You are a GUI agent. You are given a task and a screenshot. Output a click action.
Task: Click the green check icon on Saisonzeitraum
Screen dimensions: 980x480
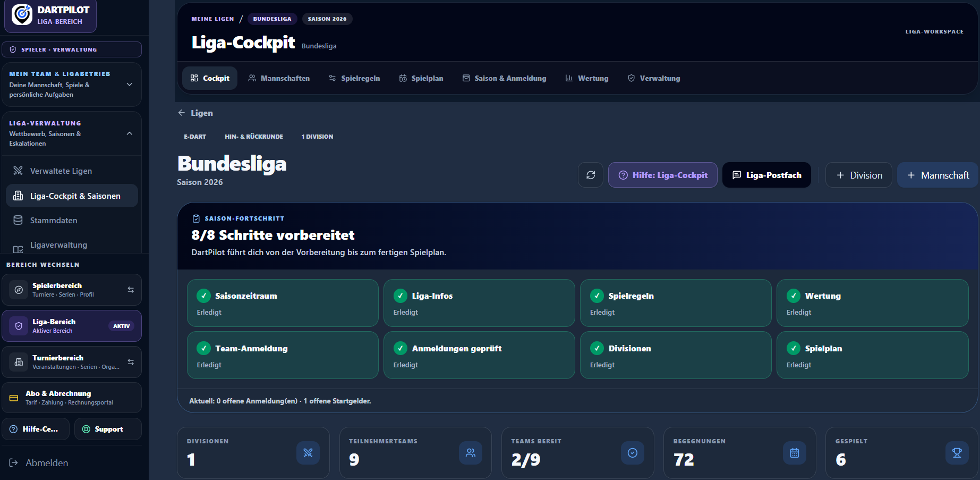click(203, 296)
